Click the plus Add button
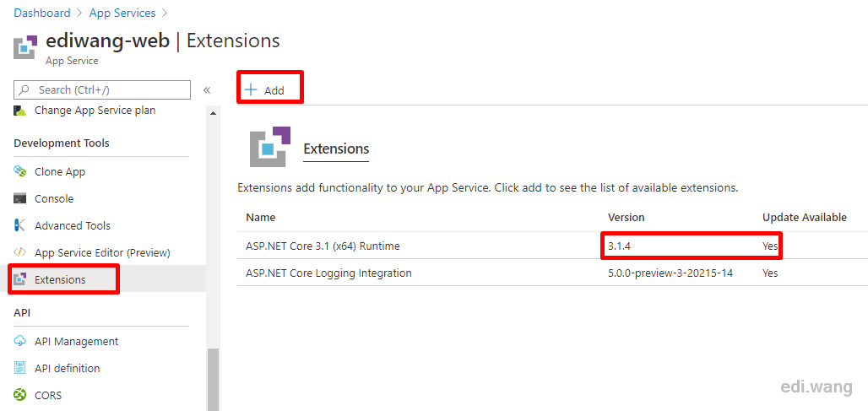 coord(264,90)
